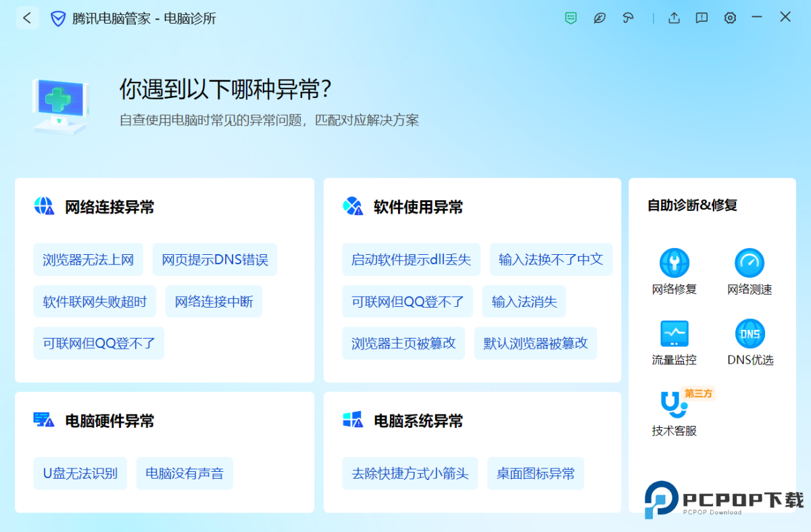The width and height of the screenshot is (811, 532).
Task: Choose 浏览器主页被篡改 option
Action: (x=403, y=343)
